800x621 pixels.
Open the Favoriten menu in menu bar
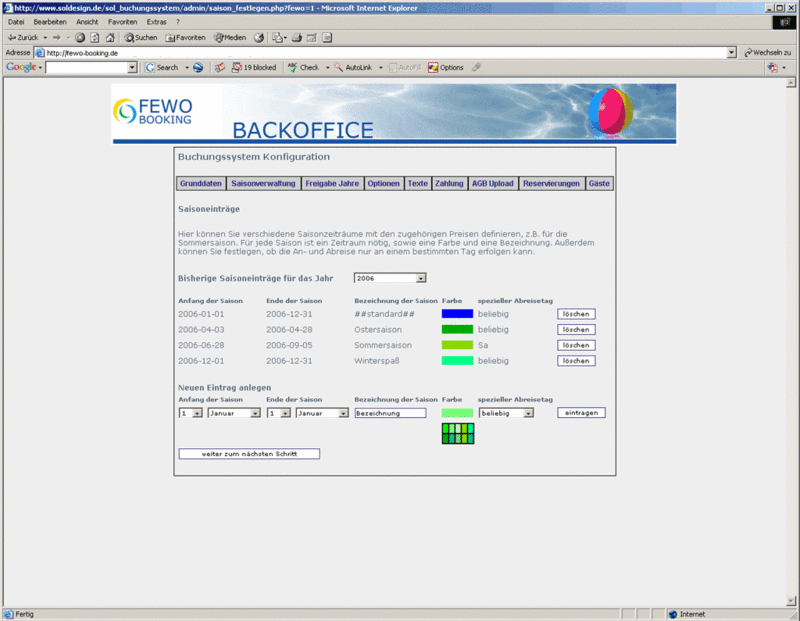click(x=122, y=21)
